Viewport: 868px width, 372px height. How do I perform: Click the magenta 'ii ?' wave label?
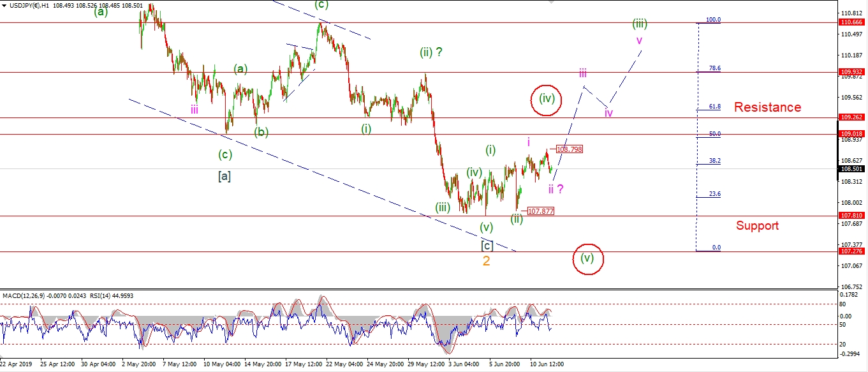click(555, 189)
